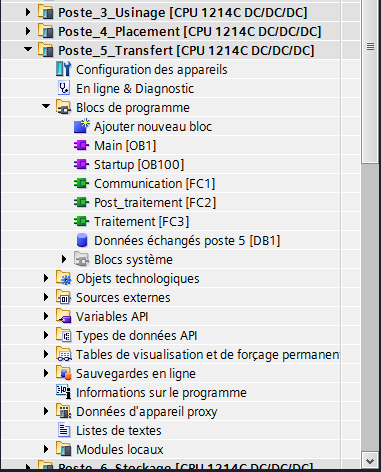Click the Ajouter nouveau bloc star icon

pos(82,126)
